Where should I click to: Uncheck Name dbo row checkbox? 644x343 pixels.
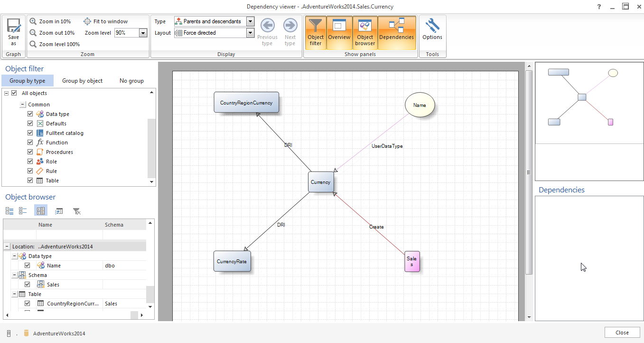(x=27, y=266)
